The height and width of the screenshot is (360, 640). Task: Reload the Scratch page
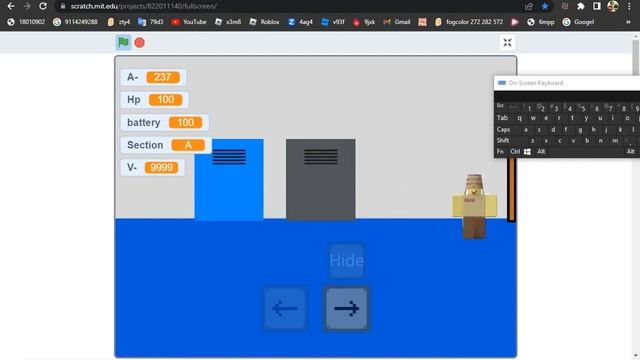(43, 6)
